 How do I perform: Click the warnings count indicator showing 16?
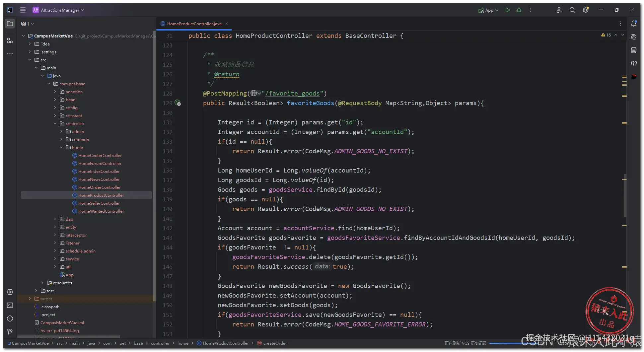pos(606,35)
